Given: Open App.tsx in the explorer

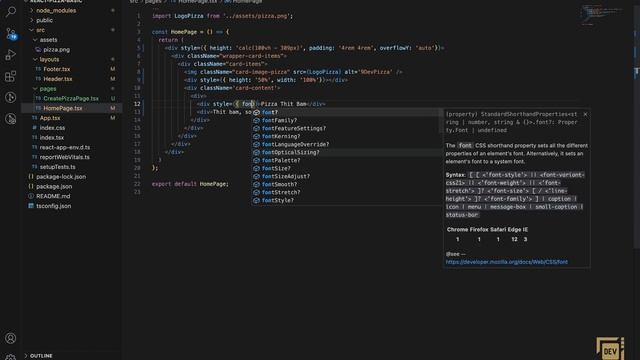Looking at the screenshot, I should 71,118.
